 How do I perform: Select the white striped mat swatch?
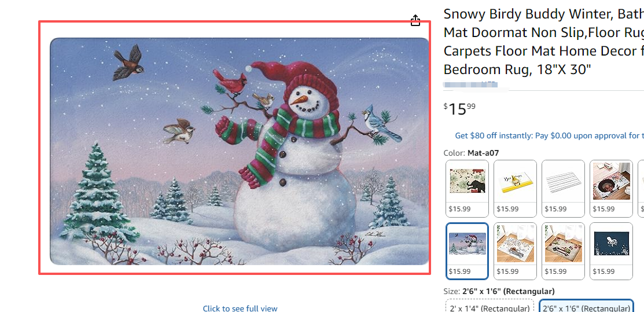(x=563, y=188)
